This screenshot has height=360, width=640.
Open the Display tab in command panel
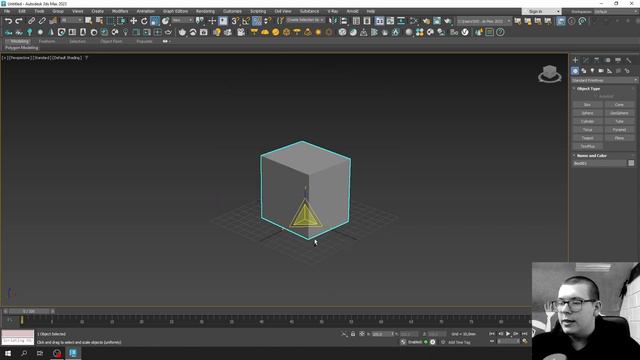[618, 60]
